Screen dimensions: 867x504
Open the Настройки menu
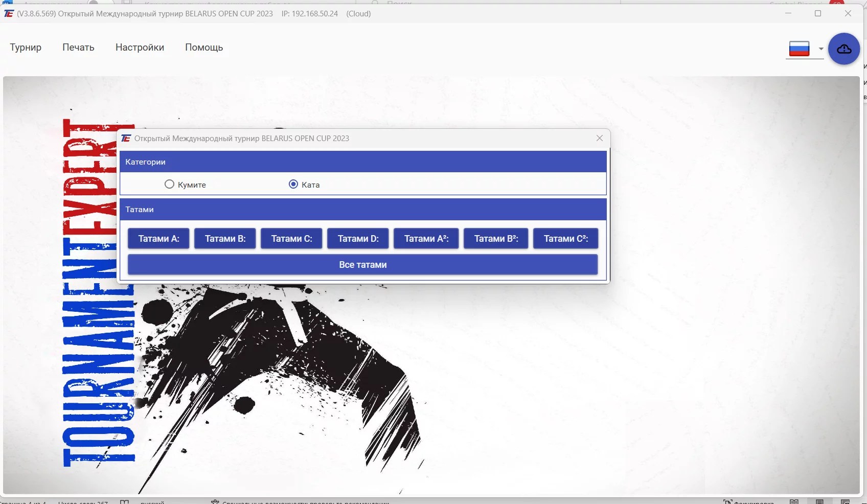tap(140, 48)
